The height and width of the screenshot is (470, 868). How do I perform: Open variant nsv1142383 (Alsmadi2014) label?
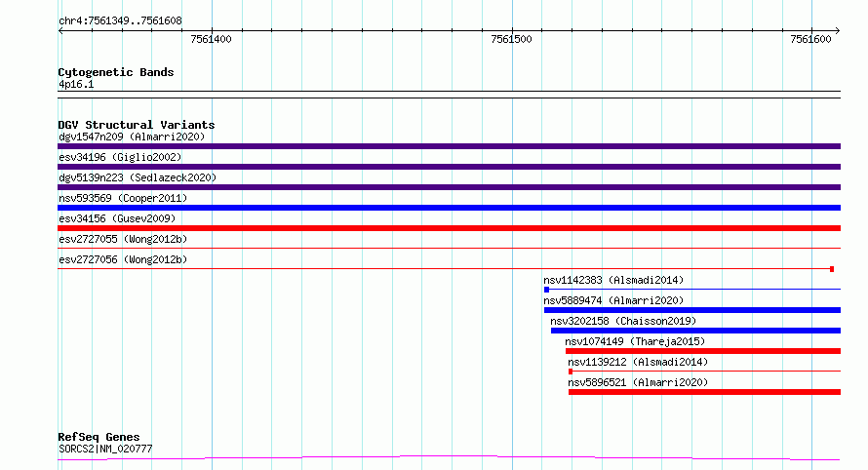click(x=613, y=280)
